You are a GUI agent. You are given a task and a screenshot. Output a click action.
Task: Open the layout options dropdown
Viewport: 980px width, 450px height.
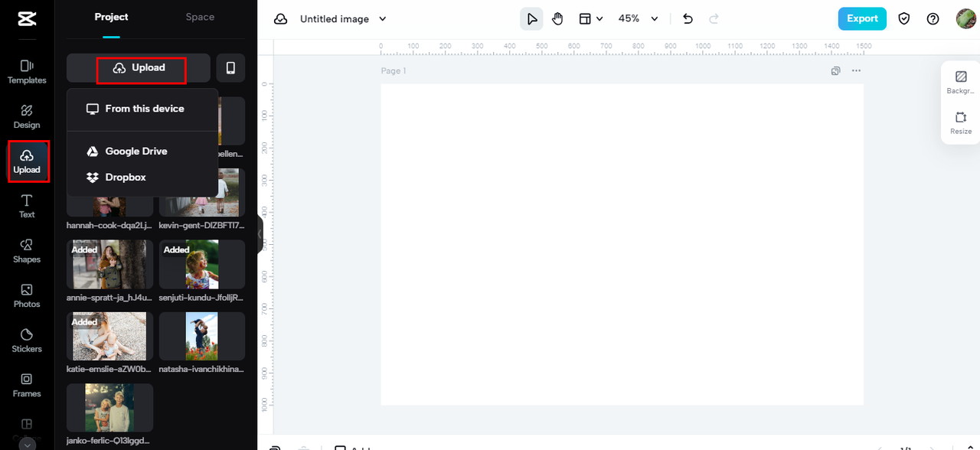590,19
